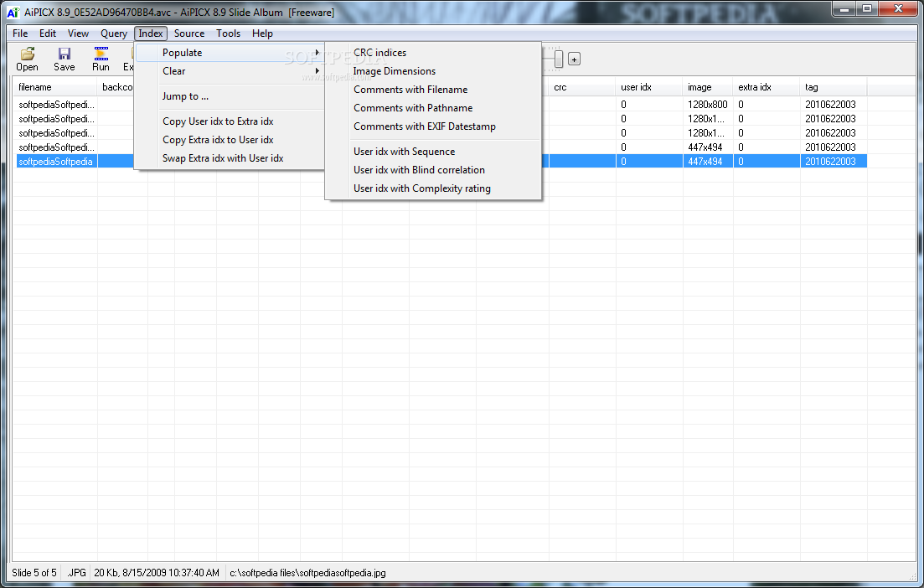Viewport: 924px width, 588px height.
Task: Choose Comments with Filename
Action: [433, 90]
